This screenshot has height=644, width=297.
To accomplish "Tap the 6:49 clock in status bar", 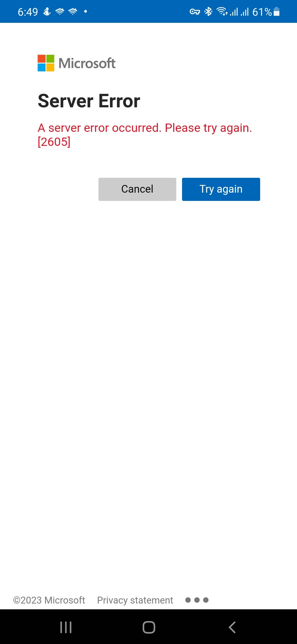I will click(28, 12).
